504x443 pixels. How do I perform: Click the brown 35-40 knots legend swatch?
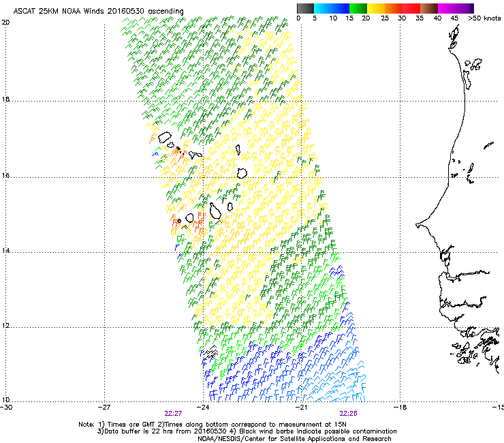click(429, 8)
